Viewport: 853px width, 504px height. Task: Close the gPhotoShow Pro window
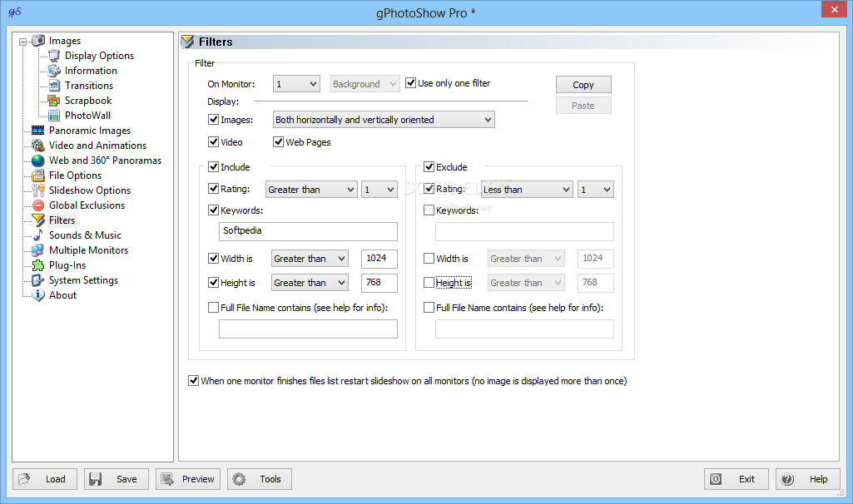click(835, 9)
